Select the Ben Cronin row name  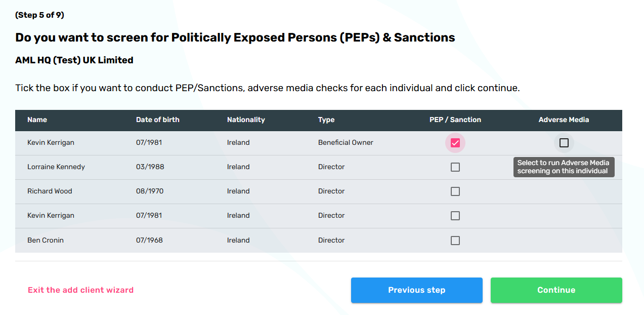(x=46, y=241)
